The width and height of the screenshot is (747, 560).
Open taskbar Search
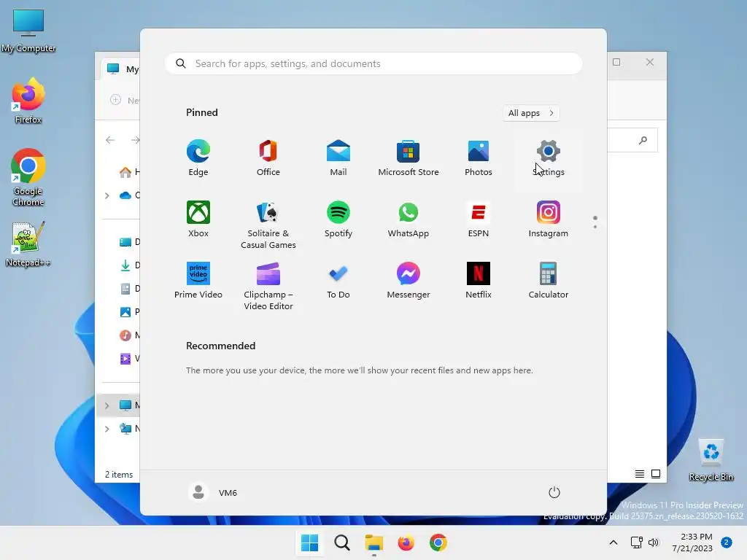(x=341, y=542)
